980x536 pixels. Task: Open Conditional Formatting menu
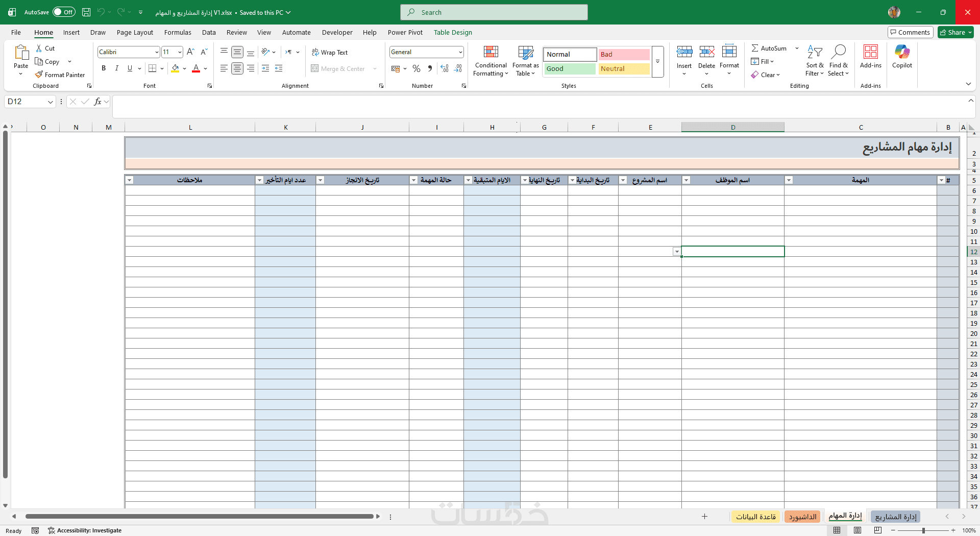(x=491, y=61)
